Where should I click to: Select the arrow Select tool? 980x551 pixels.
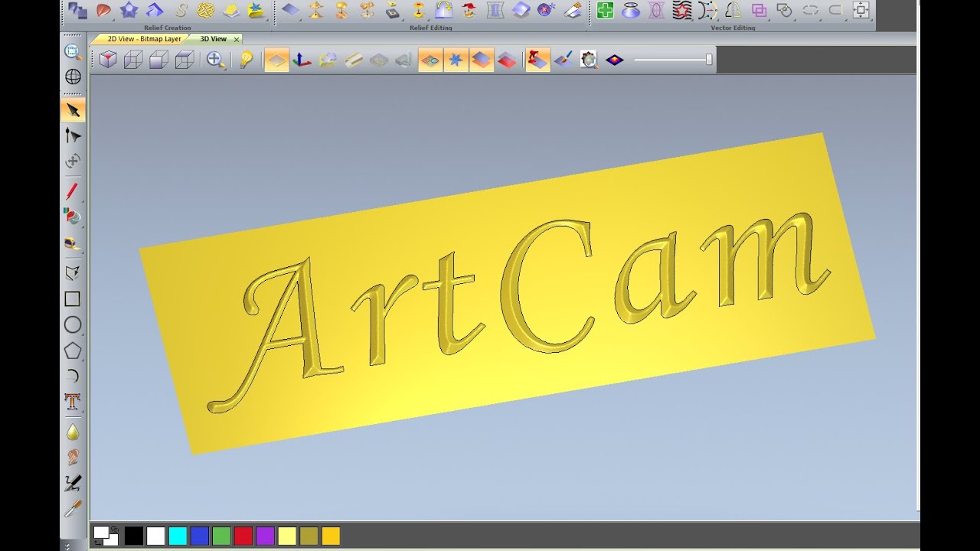coord(73,110)
